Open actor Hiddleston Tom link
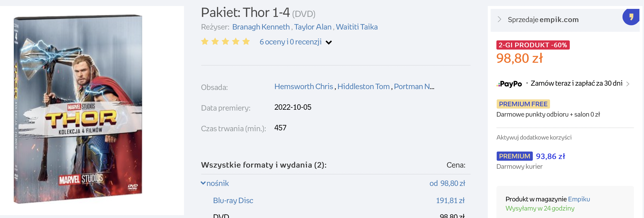 click(363, 87)
